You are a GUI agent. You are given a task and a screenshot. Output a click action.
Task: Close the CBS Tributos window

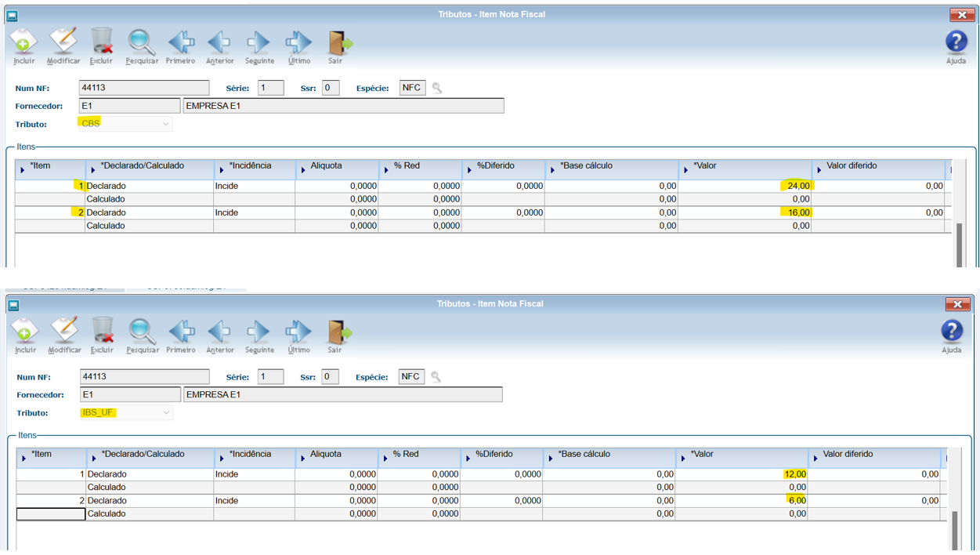click(961, 15)
